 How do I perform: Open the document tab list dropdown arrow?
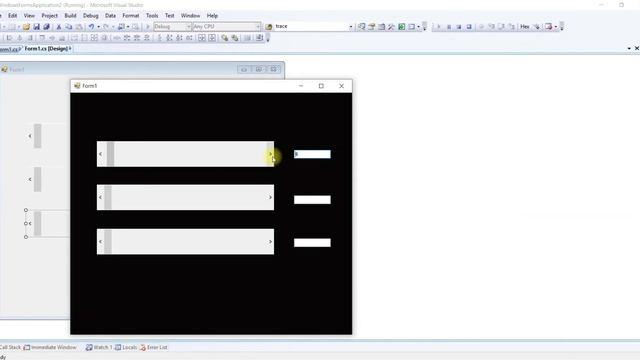(x=629, y=49)
